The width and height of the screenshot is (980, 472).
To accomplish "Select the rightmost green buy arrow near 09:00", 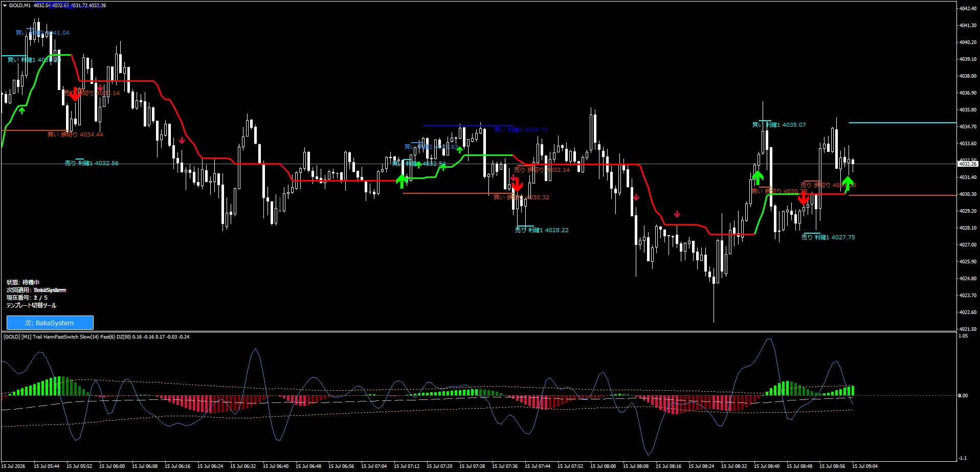I will click(848, 183).
